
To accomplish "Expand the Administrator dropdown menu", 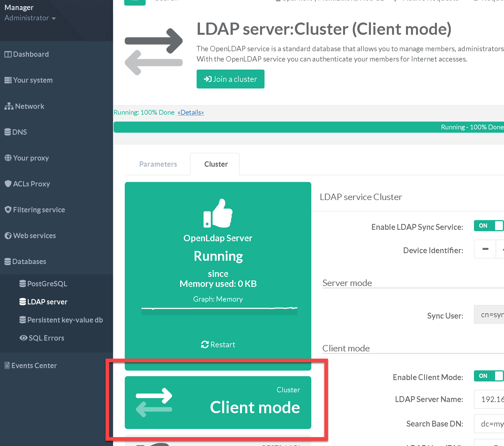I will (x=30, y=18).
